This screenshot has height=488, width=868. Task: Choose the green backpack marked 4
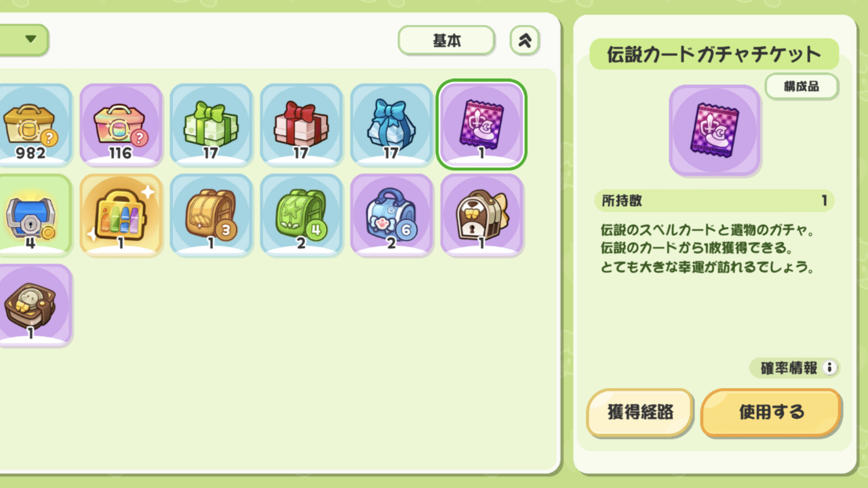coord(301,215)
